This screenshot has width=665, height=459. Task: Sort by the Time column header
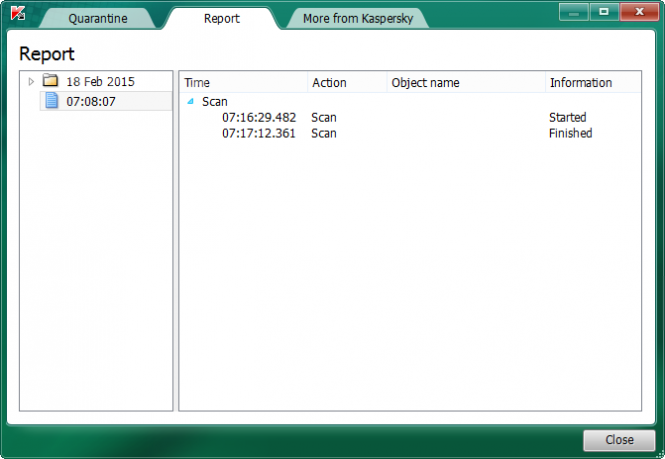[244, 82]
